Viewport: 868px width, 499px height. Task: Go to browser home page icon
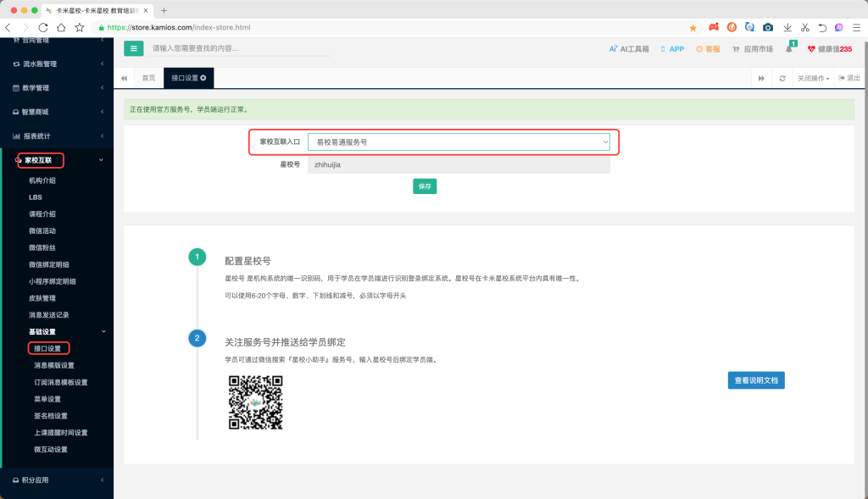[61, 27]
